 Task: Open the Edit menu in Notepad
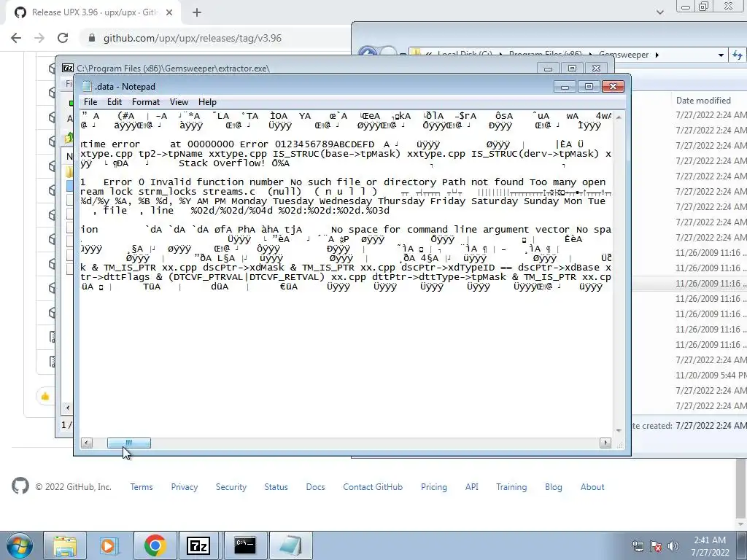[115, 102]
